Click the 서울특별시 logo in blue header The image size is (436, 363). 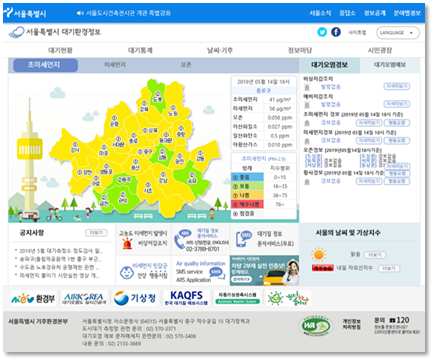(25, 13)
